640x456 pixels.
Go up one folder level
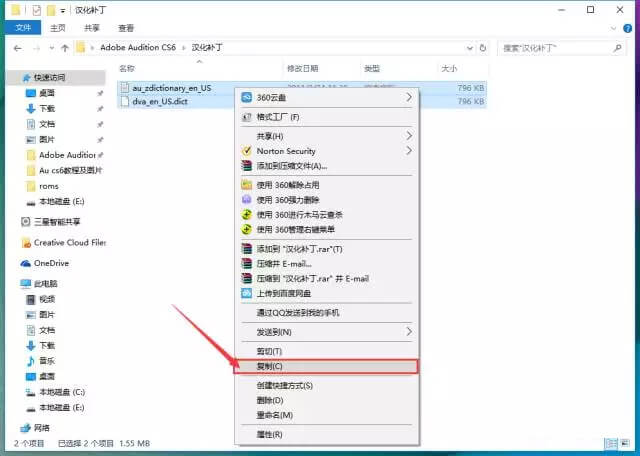click(x=65, y=48)
